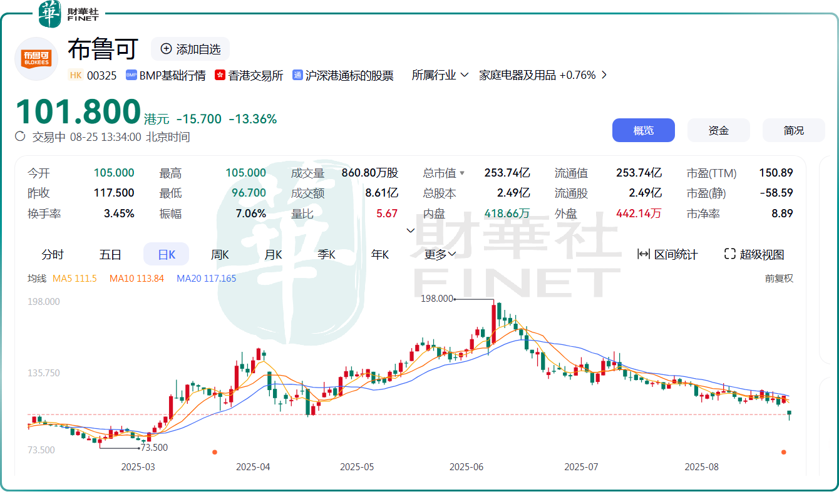
Task: Click the MA20 117.165 indicator
Action: pyautogui.click(x=207, y=278)
